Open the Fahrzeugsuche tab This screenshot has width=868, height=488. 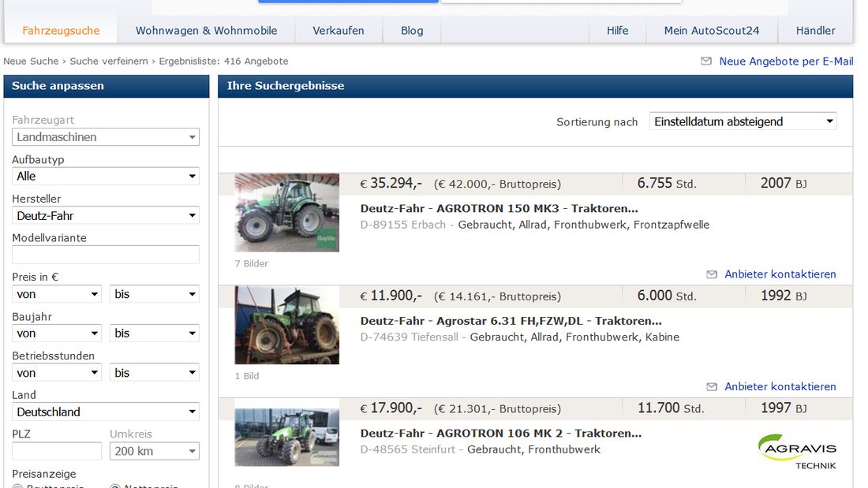(x=61, y=31)
